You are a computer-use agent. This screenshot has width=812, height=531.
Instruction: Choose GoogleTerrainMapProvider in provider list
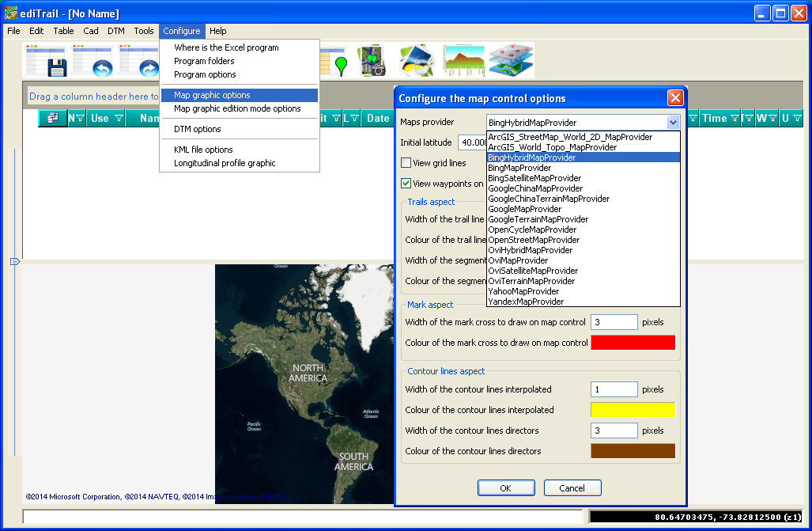click(538, 219)
